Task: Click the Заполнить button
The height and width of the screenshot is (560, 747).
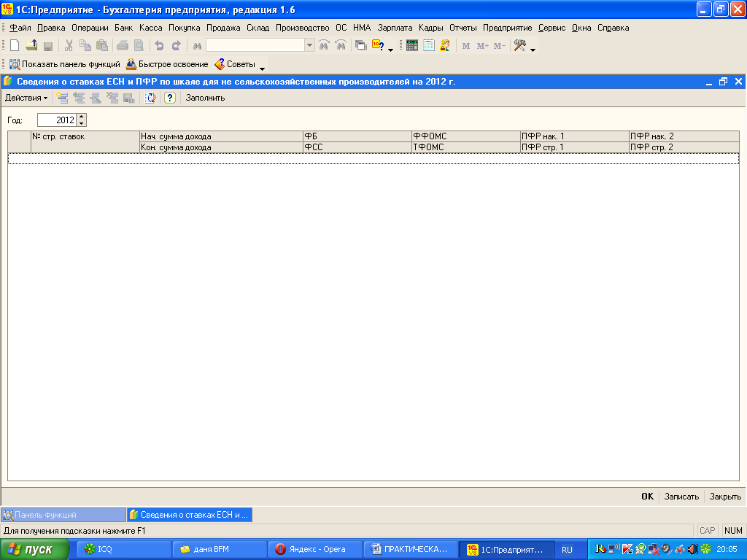Action: [205, 98]
